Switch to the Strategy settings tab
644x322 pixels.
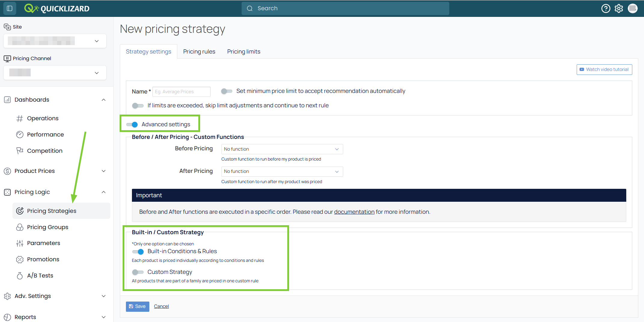tap(148, 51)
